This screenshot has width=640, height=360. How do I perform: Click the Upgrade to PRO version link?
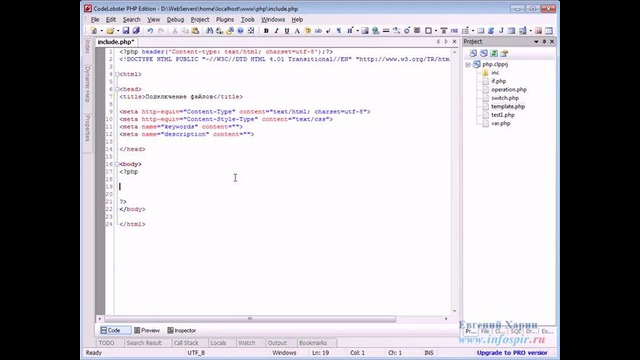512,353
